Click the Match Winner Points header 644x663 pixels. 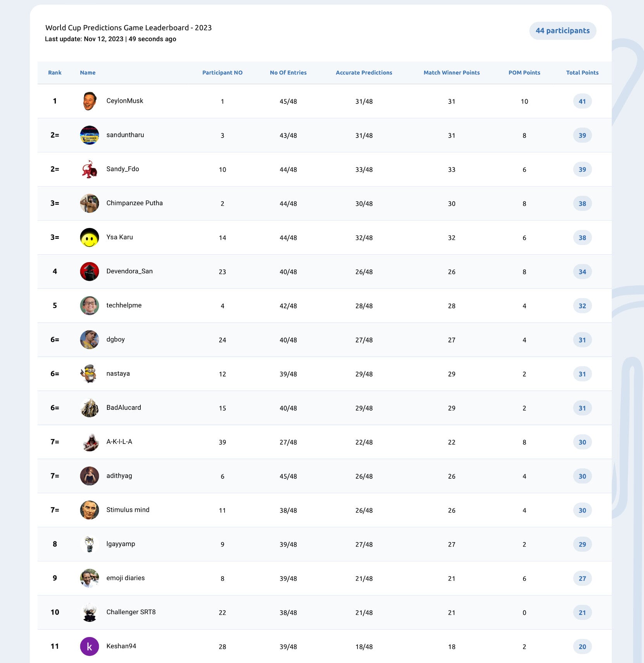(x=451, y=73)
